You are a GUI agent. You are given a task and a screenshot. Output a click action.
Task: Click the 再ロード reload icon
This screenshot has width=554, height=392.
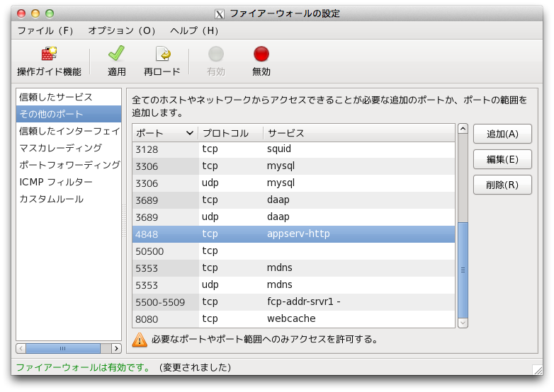(x=162, y=54)
